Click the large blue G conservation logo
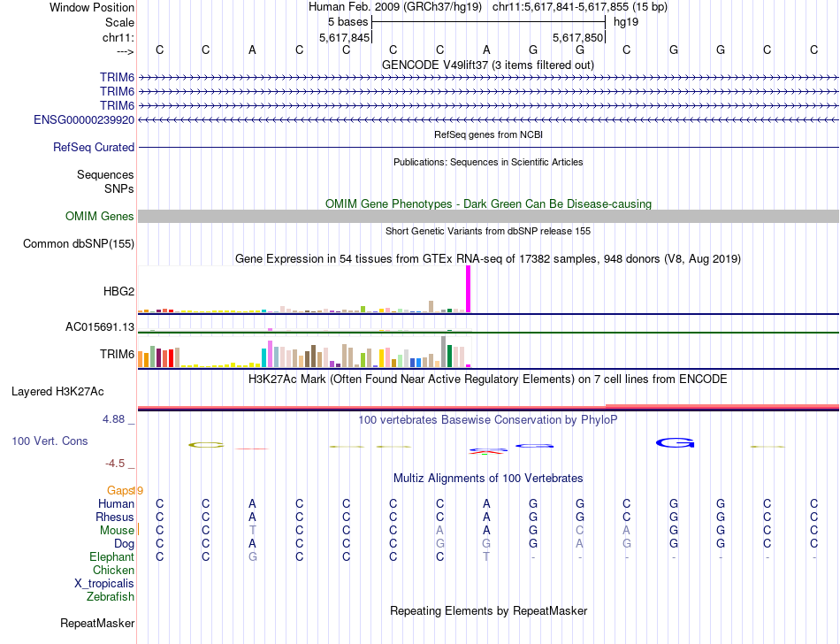The width and height of the screenshot is (840, 644). click(675, 443)
